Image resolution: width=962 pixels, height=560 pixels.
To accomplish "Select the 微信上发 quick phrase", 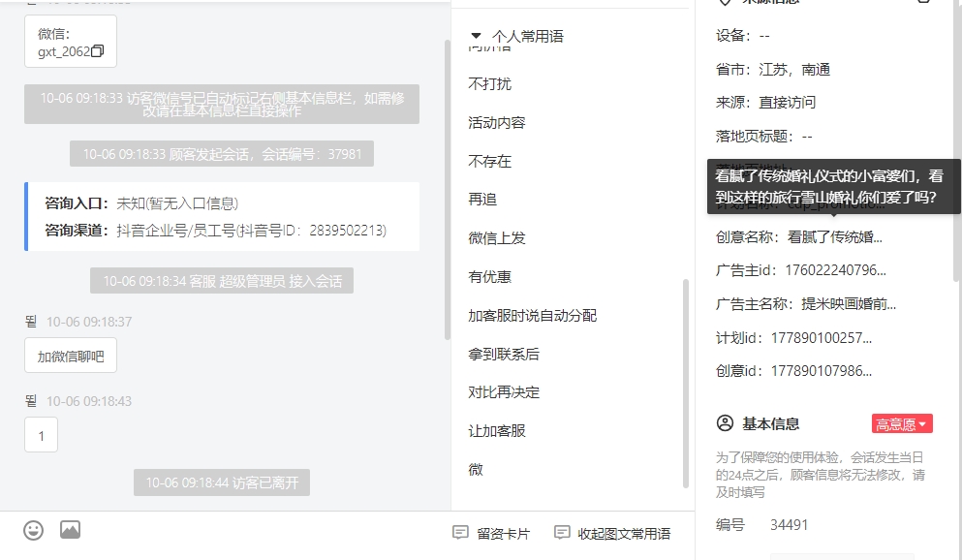I will tap(497, 238).
